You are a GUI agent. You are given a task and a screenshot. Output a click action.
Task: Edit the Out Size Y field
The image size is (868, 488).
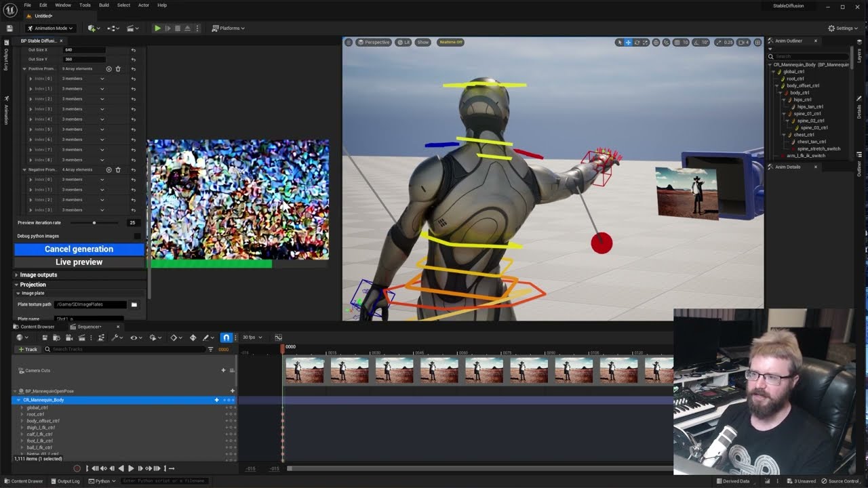coord(85,59)
